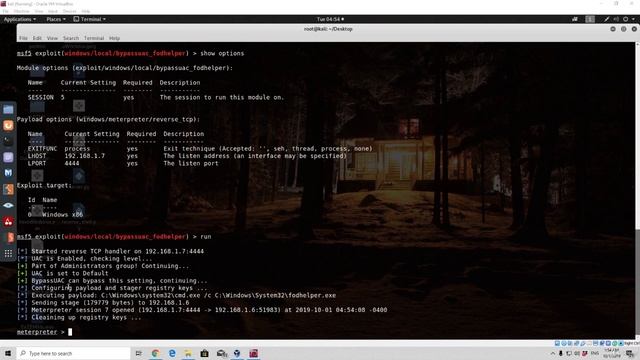Click 'Meterpreter session 7 opened' line

(202, 310)
